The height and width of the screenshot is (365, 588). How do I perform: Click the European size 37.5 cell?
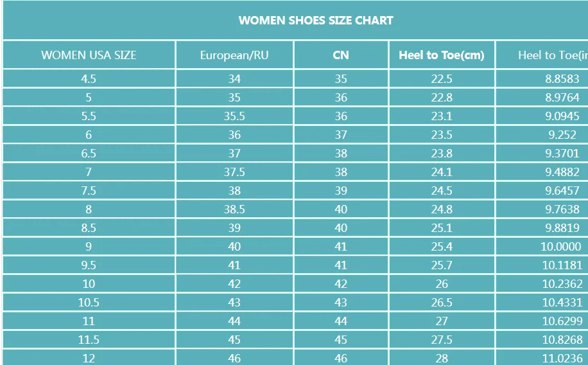click(234, 172)
